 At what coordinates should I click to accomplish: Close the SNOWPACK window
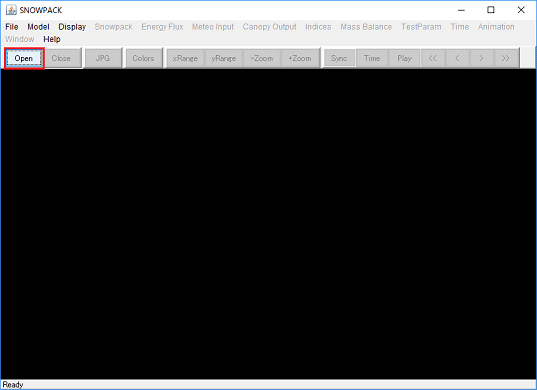(521, 10)
